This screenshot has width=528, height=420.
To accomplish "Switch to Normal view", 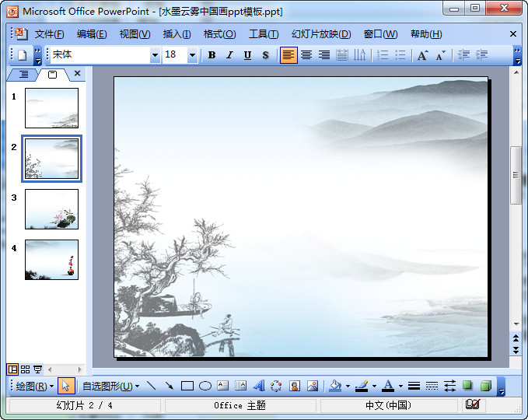I will (12, 369).
